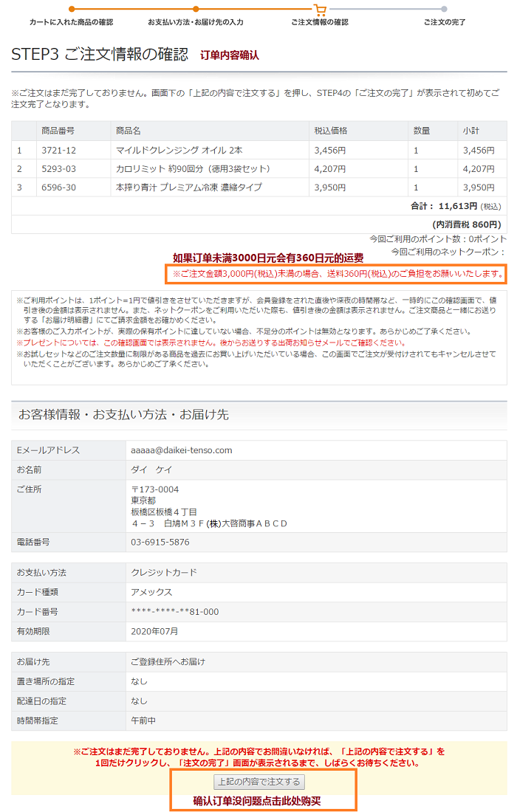Screen dimensions: 517x812
Task: Click the phone number 03-6915-5876
Action: (x=160, y=542)
